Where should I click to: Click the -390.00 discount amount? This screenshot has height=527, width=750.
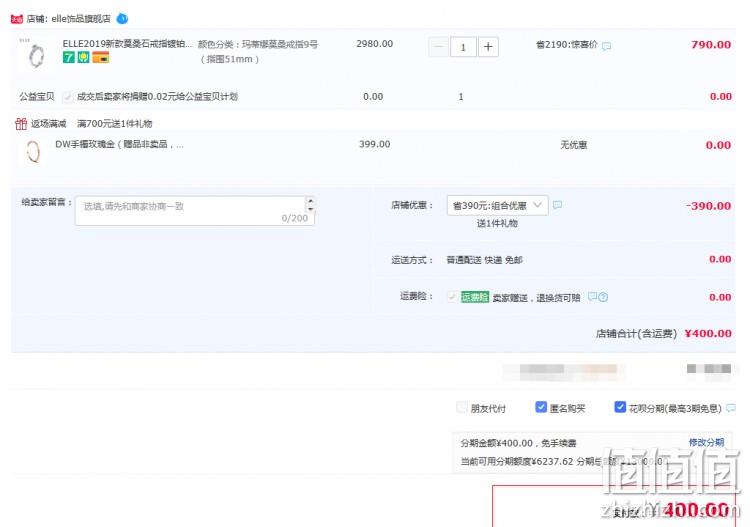(708, 206)
